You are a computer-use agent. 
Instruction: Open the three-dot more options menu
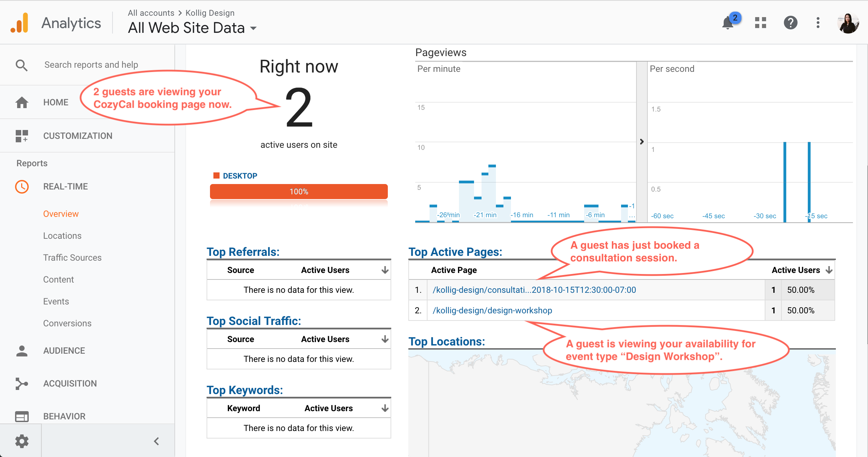[x=818, y=23]
